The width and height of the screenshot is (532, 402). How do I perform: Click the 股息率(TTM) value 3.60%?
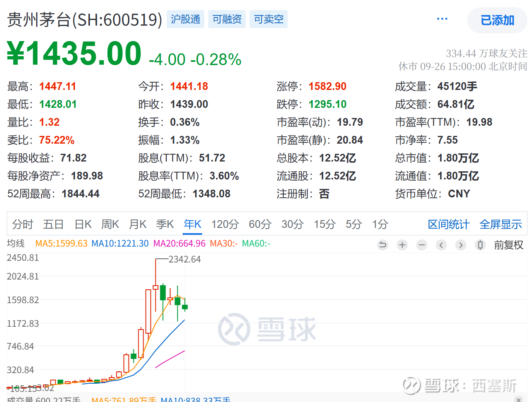point(224,176)
